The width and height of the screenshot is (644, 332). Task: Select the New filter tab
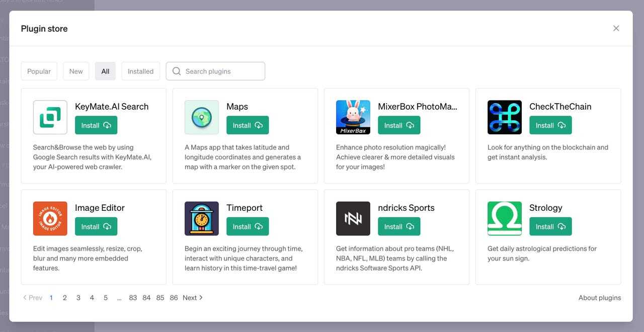[x=76, y=71]
